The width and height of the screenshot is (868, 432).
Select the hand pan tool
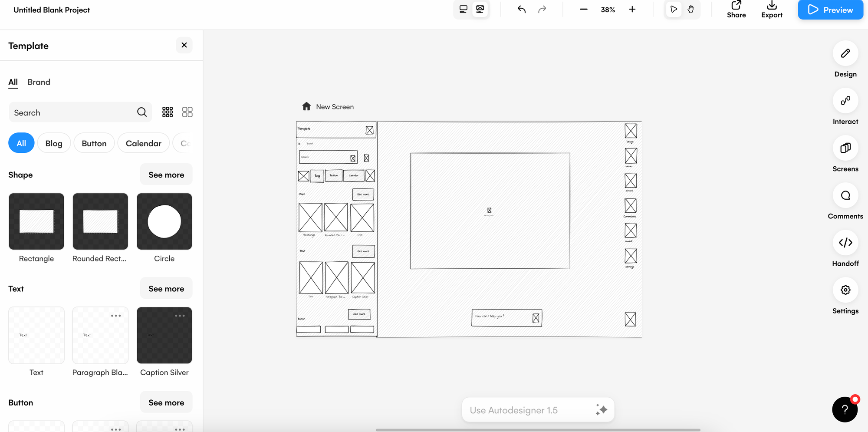(x=690, y=9)
